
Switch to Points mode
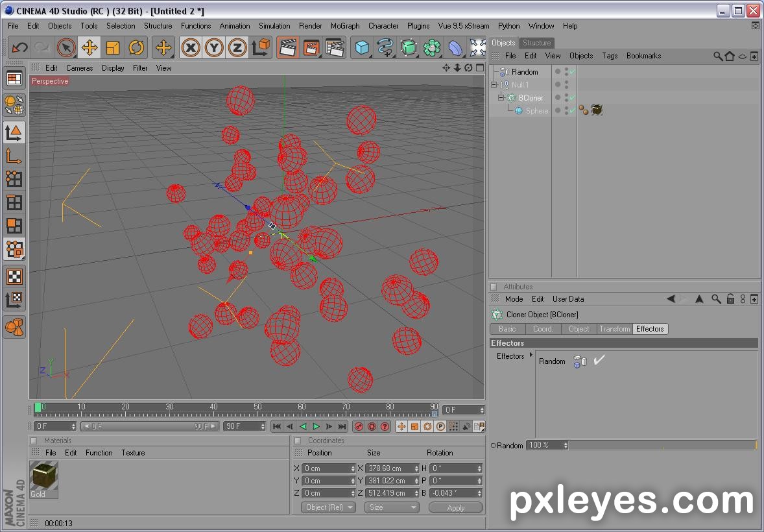coord(14,179)
